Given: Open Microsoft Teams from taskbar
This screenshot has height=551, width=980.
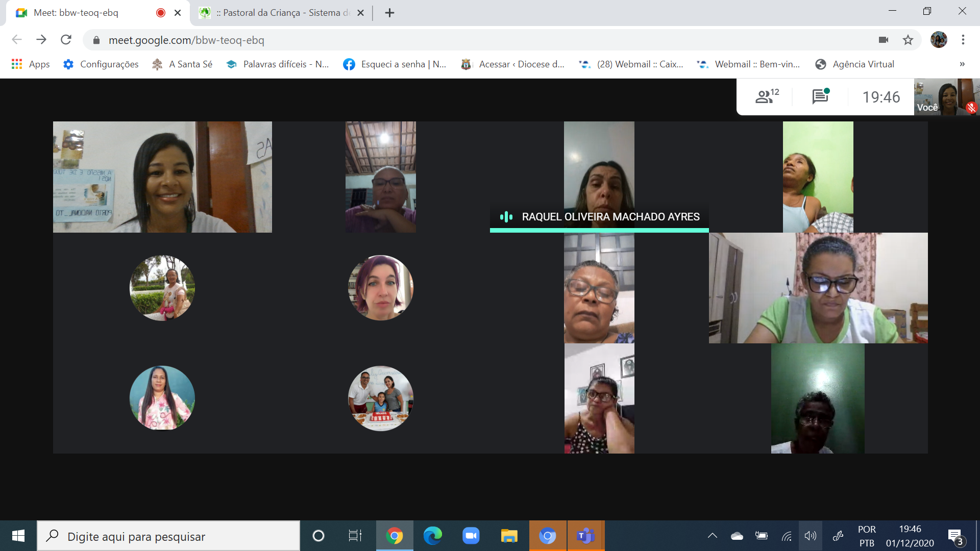Looking at the screenshot, I should click(x=585, y=536).
